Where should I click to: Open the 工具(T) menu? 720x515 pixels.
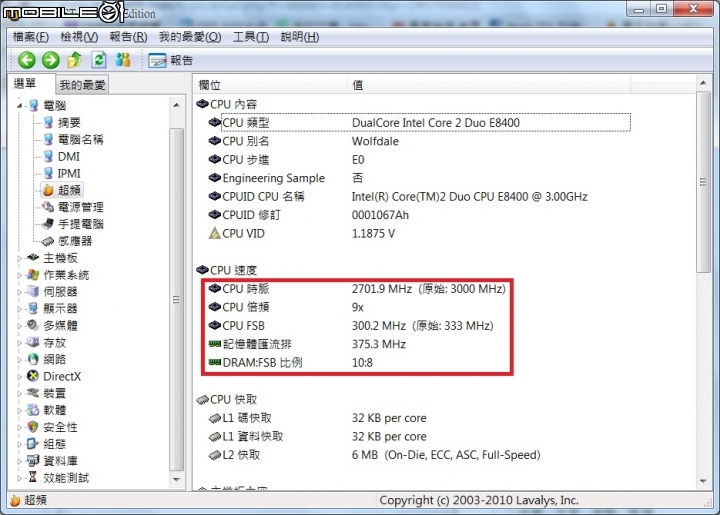pyautogui.click(x=251, y=37)
